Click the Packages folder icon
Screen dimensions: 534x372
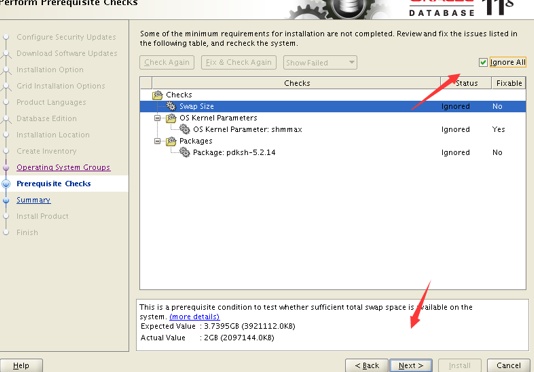171,141
